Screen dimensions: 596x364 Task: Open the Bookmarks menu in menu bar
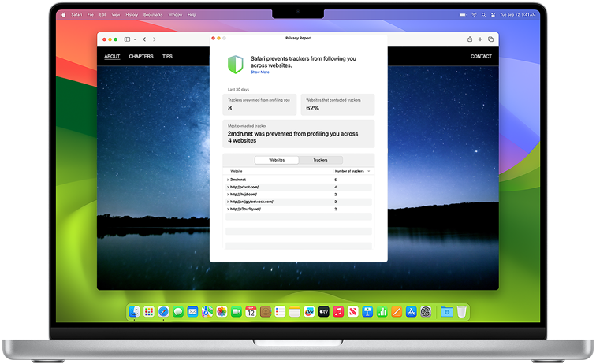[153, 14]
